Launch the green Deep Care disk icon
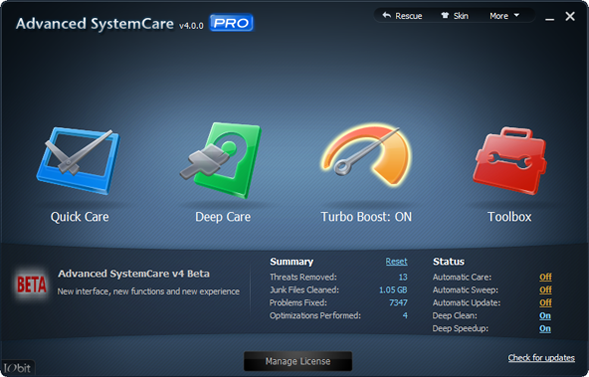Viewport: 589px width, 377px height. (x=221, y=160)
